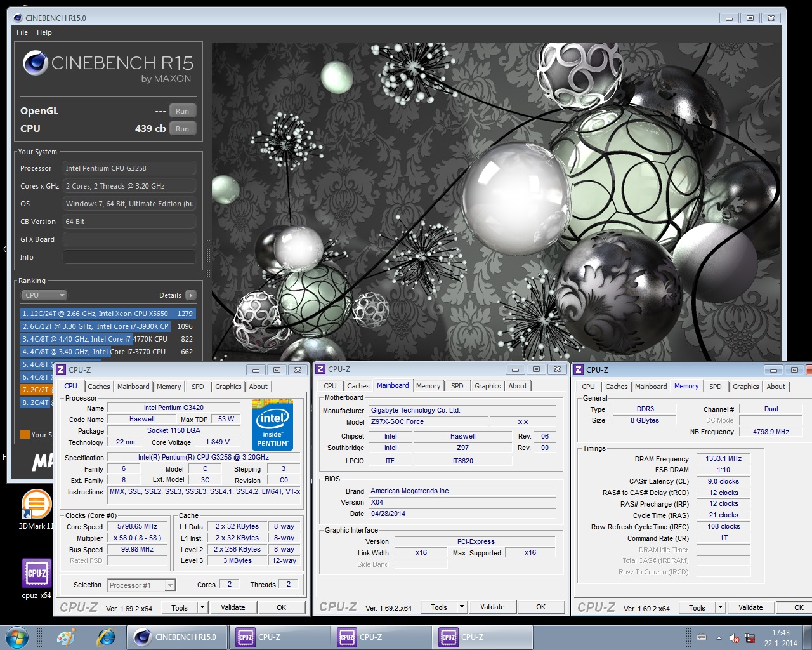Screen dimensions: 812x650
Task: Click the network icon in the system tray
Action: (x=750, y=638)
